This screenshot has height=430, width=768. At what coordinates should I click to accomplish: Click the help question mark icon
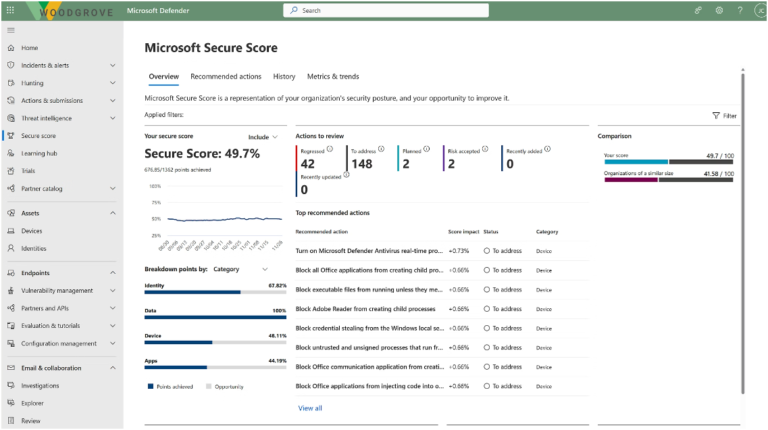(741, 10)
